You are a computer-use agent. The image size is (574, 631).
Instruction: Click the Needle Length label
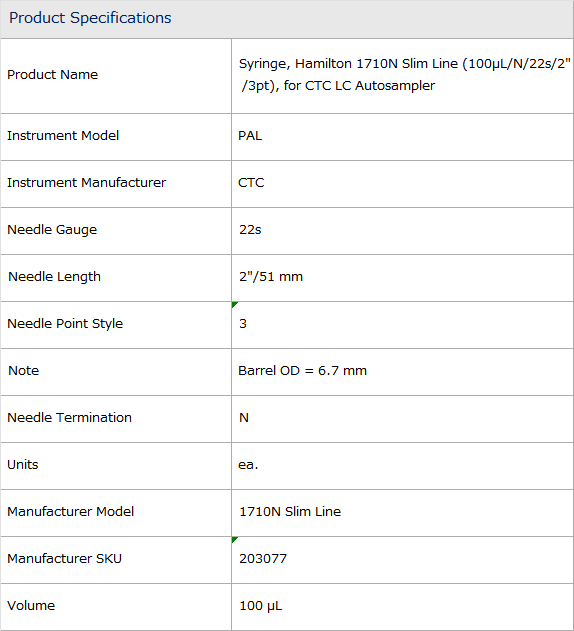(x=54, y=277)
